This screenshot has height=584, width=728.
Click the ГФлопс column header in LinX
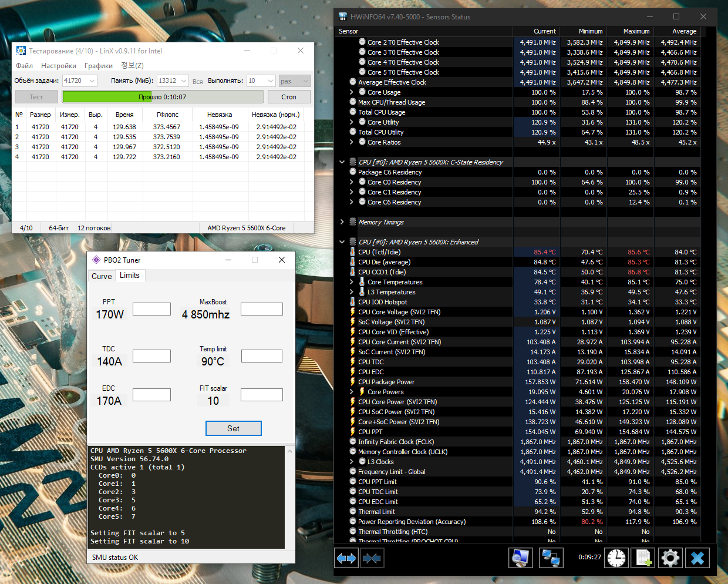[x=167, y=115]
